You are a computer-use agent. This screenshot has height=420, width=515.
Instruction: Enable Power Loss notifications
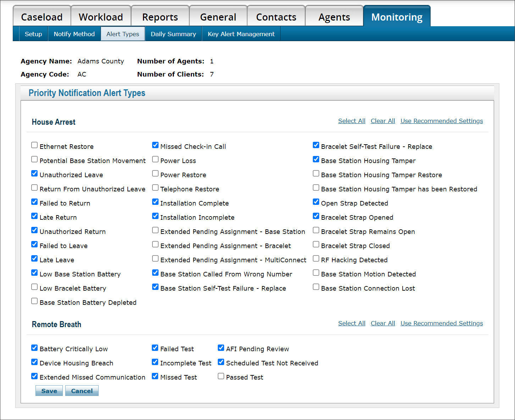(x=155, y=159)
